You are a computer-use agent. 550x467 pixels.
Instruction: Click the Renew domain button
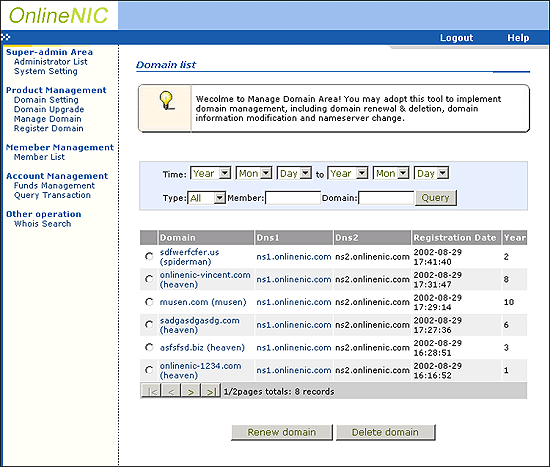[282, 432]
